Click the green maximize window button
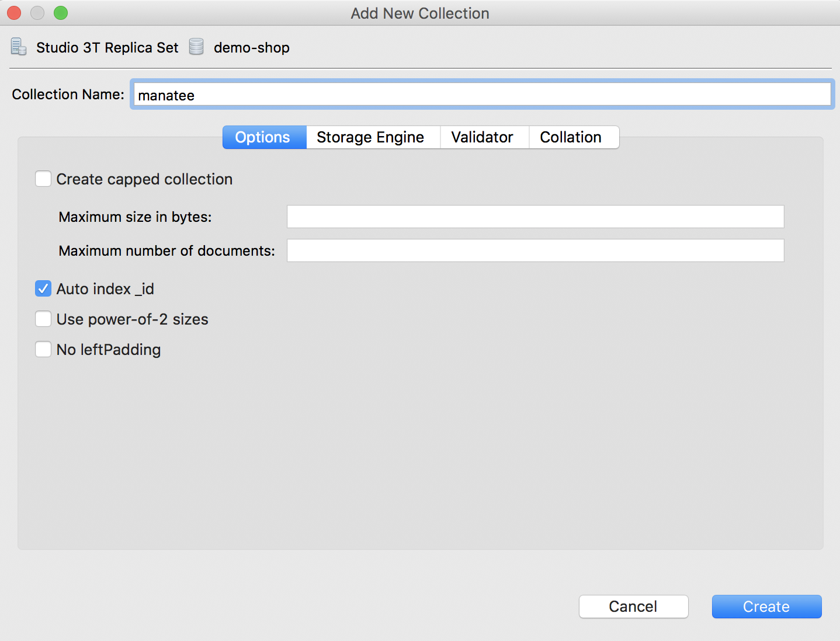Image resolution: width=840 pixels, height=641 pixels. tap(61, 13)
